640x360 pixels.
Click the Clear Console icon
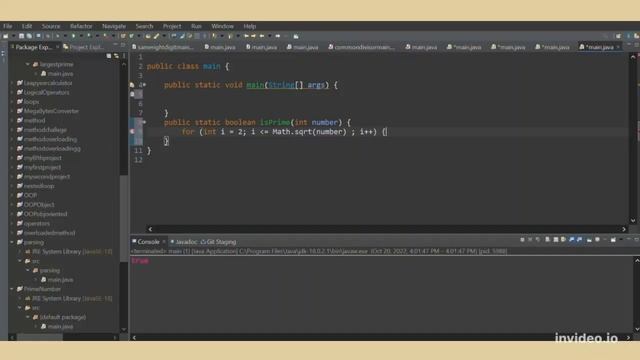coord(547,240)
